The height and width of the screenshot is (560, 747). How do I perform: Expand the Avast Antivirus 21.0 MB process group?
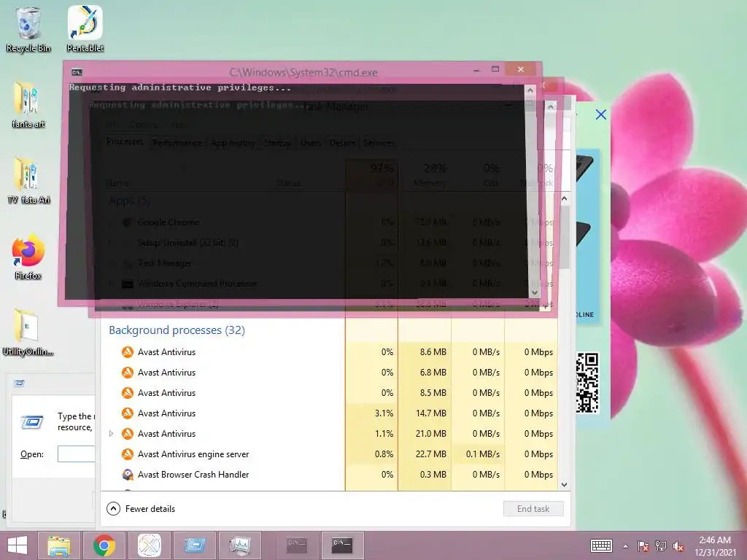click(111, 433)
